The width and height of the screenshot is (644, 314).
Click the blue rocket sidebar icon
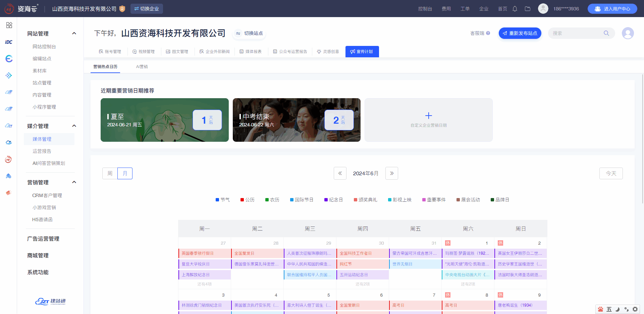pos(9,176)
